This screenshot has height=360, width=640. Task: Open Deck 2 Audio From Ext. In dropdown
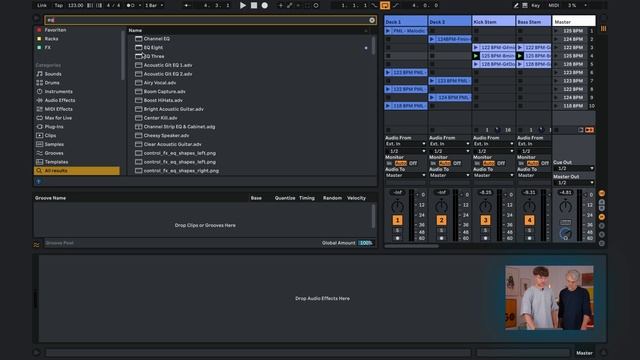449,144
